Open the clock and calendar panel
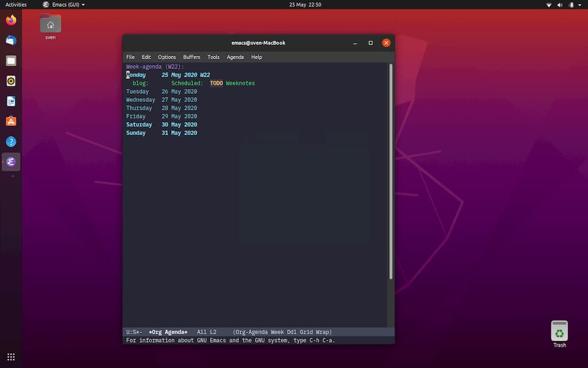The height and width of the screenshot is (368, 588). pyautogui.click(x=305, y=5)
